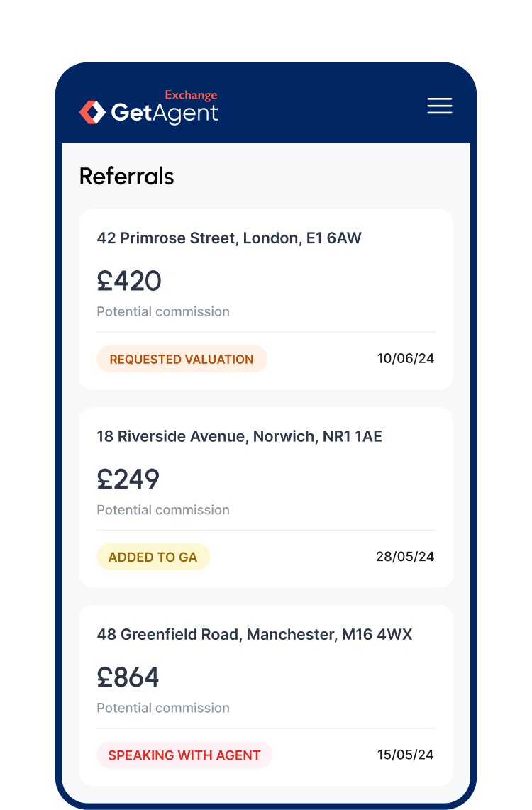
Task: Open 42 Primrose Street referral
Action: tap(229, 238)
